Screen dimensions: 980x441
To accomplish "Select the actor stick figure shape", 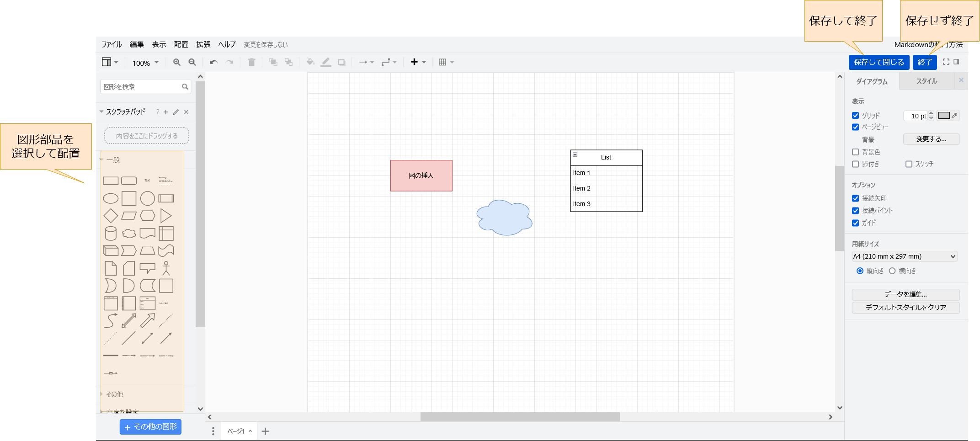I will click(x=166, y=268).
